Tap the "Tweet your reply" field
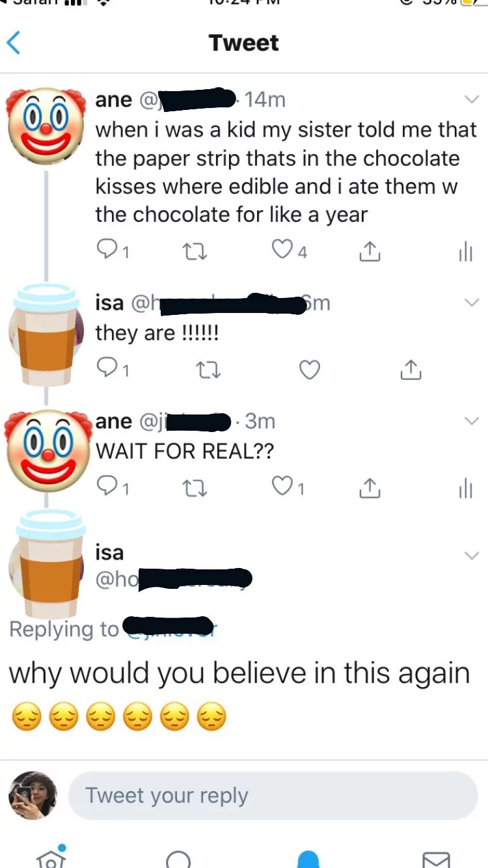This screenshot has height=868, width=488. point(273,796)
